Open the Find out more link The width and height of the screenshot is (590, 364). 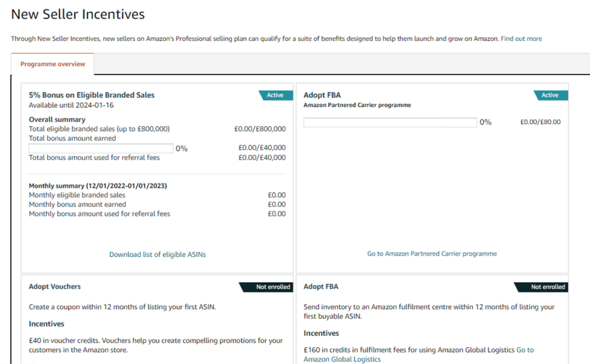pos(521,39)
